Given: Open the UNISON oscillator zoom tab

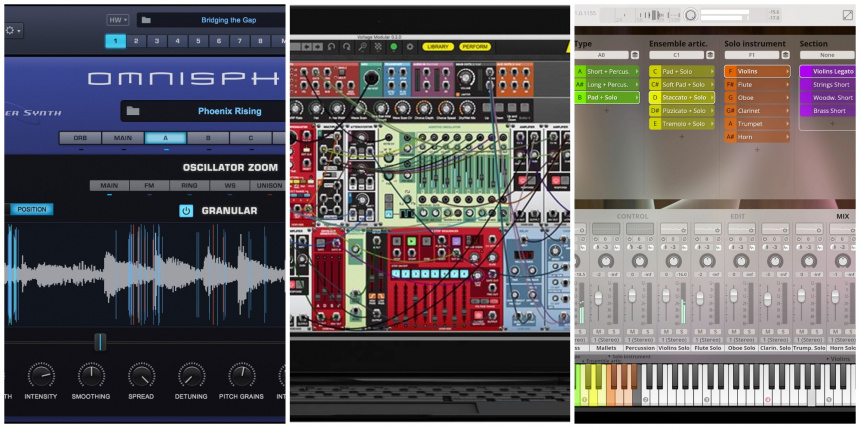Looking at the screenshot, I should (x=268, y=185).
